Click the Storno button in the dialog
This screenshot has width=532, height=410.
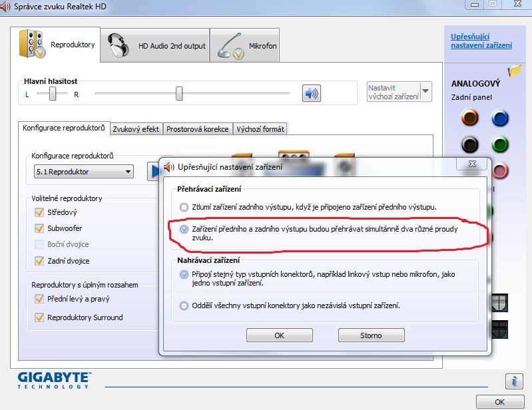point(371,335)
